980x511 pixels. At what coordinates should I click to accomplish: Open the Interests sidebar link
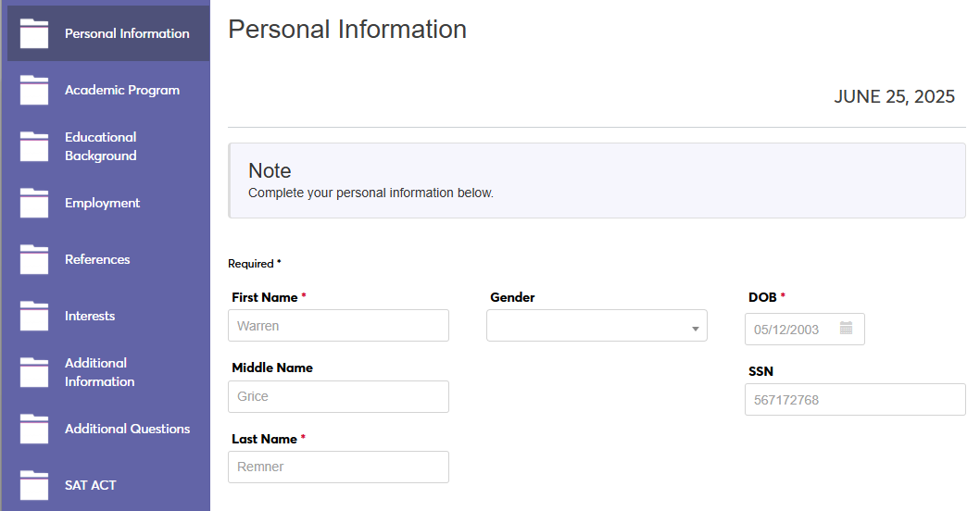tap(90, 316)
